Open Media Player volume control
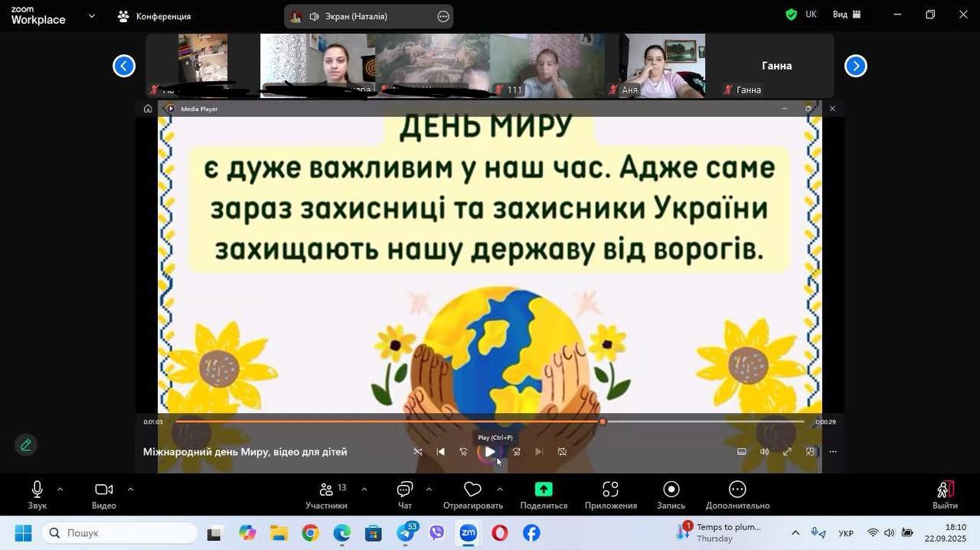The image size is (980, 550). 764,452
